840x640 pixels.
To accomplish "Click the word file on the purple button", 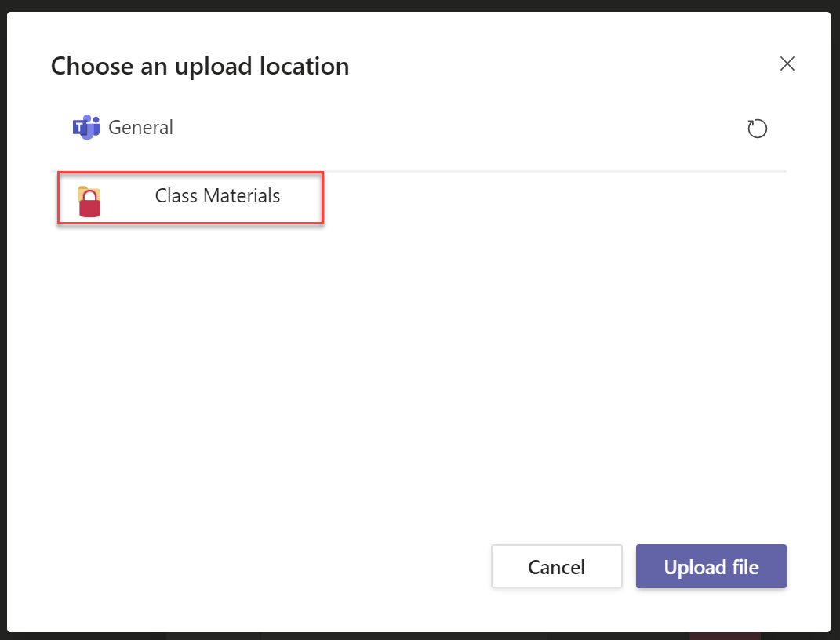I will tap(744, 566).
